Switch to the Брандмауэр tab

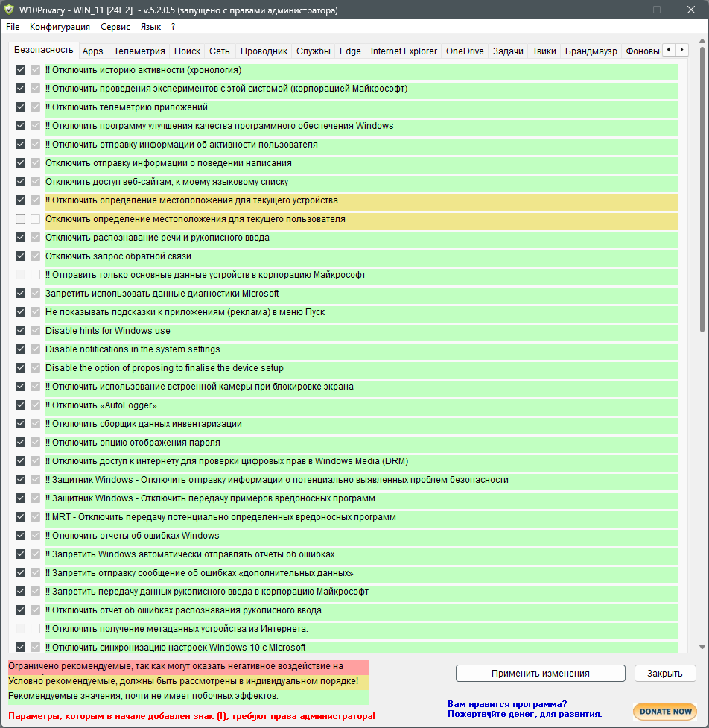coord(591,51)
